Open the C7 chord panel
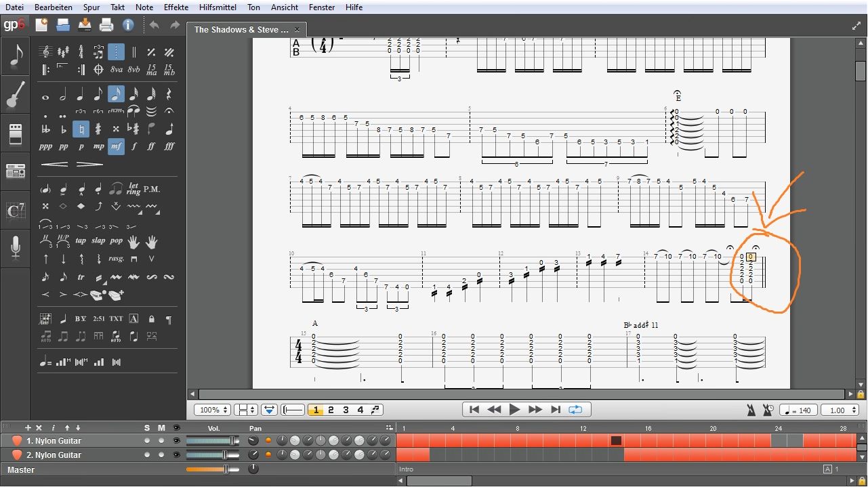Screen dimensions: 868x487 (15, 210)
